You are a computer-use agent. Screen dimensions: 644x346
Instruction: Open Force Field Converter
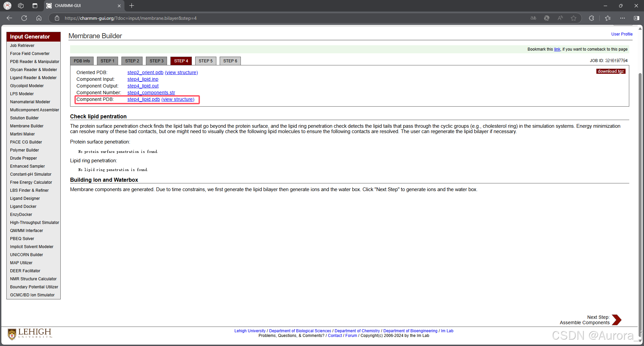(30, 54)
